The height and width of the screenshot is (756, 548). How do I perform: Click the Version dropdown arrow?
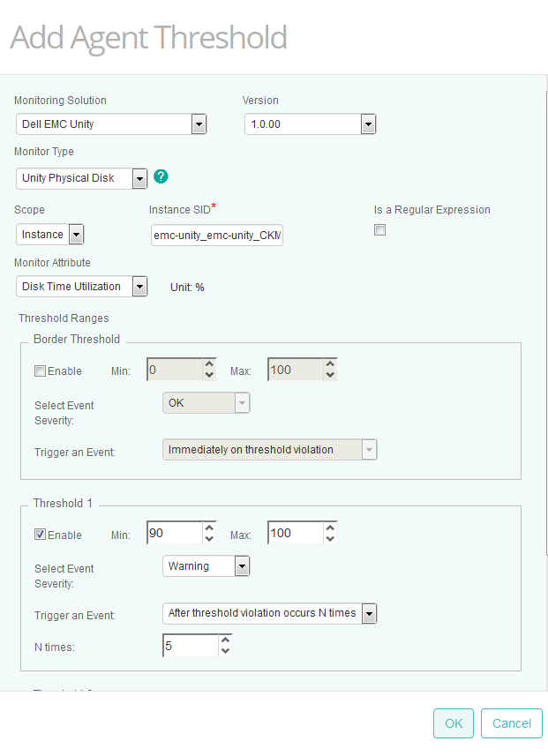pyautogui.click(x=368, y=124)
